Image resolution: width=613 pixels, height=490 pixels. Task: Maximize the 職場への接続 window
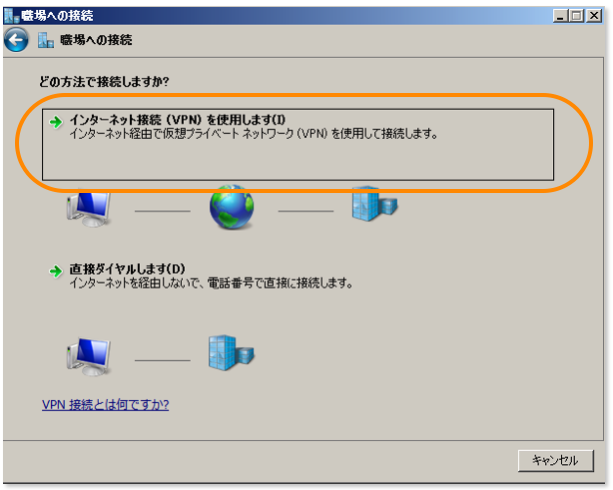pyautogui.click(x=576, y=16)
